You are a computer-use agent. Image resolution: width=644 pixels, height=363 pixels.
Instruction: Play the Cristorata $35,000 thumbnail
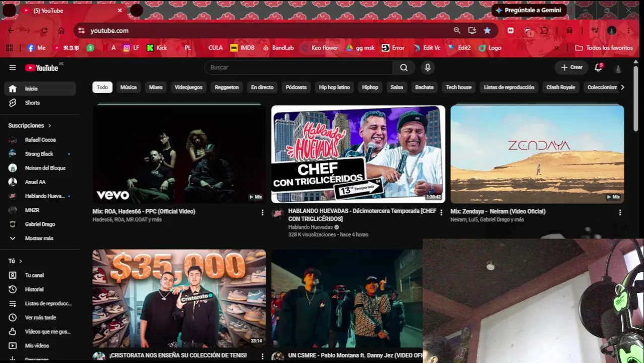pos(179,298)
